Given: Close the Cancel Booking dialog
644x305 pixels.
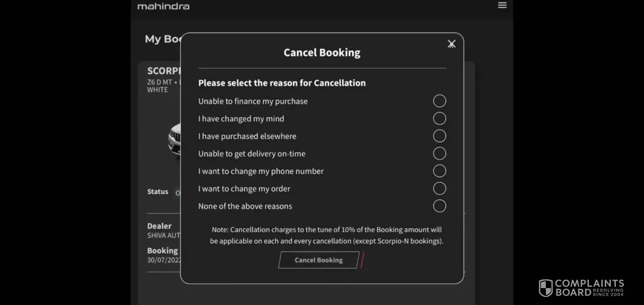Looking at the screenshot, I should click(452, 44).
